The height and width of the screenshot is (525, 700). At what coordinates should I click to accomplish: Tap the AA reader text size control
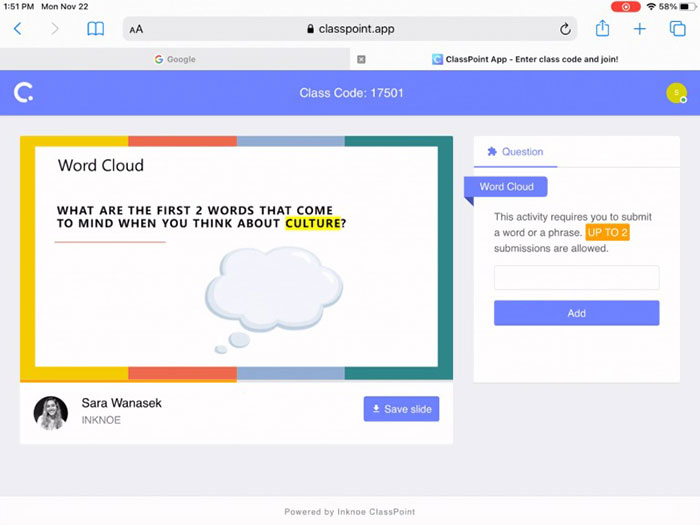pos(136,29)
